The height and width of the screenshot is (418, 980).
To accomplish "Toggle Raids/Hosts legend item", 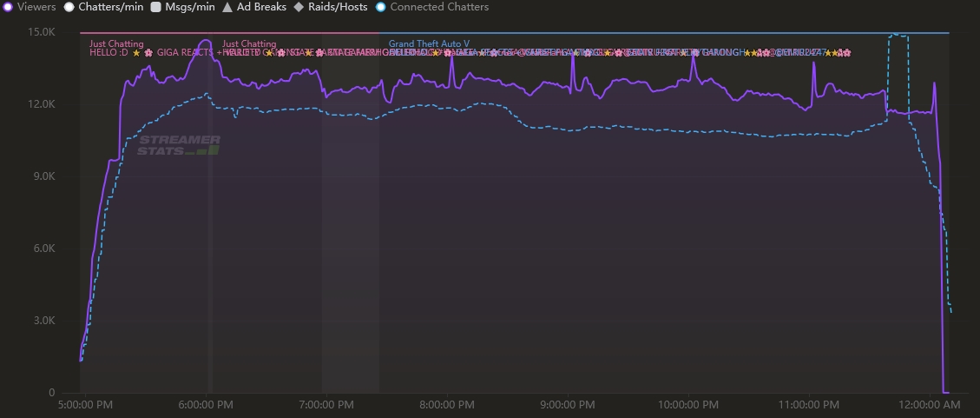I will 331,7.
